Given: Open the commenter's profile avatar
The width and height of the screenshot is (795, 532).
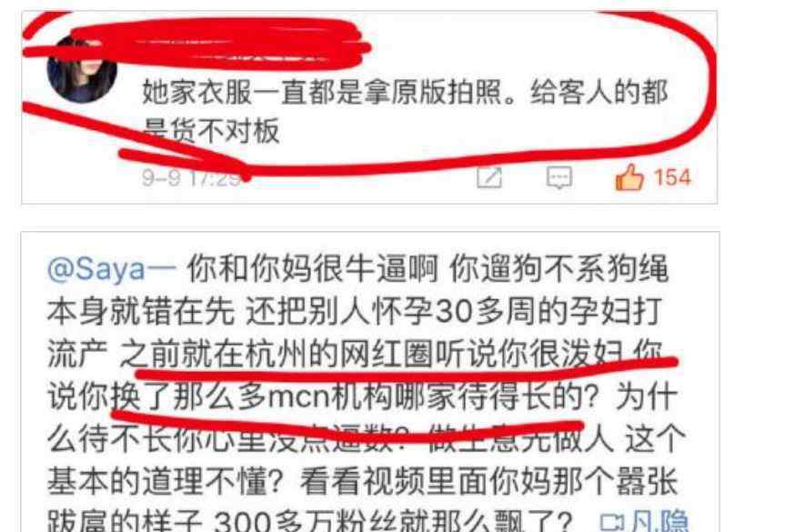Looking at the screenshot, I should click(x=82, y=71).
